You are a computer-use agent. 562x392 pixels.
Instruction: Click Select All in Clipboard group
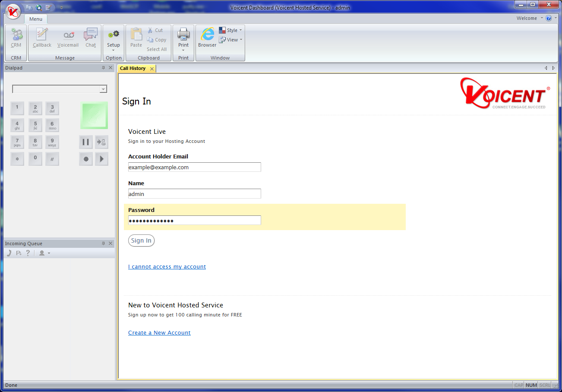point(157,49)
